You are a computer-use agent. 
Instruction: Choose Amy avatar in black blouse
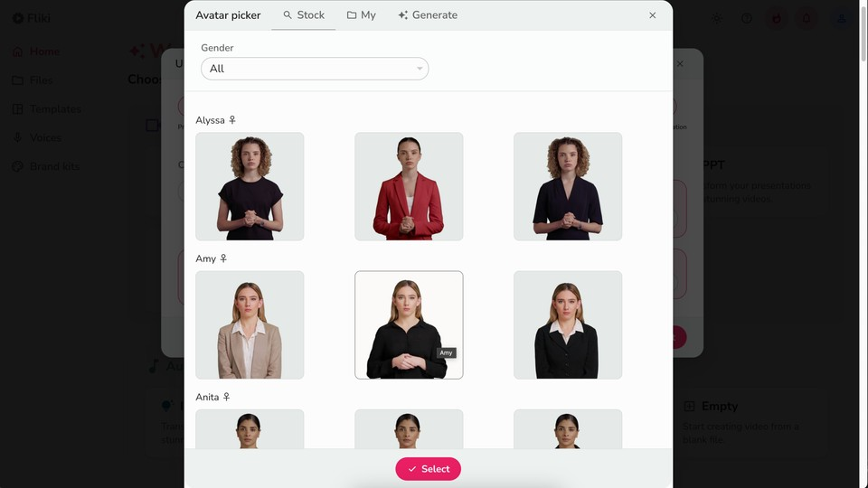pos(409,324)
